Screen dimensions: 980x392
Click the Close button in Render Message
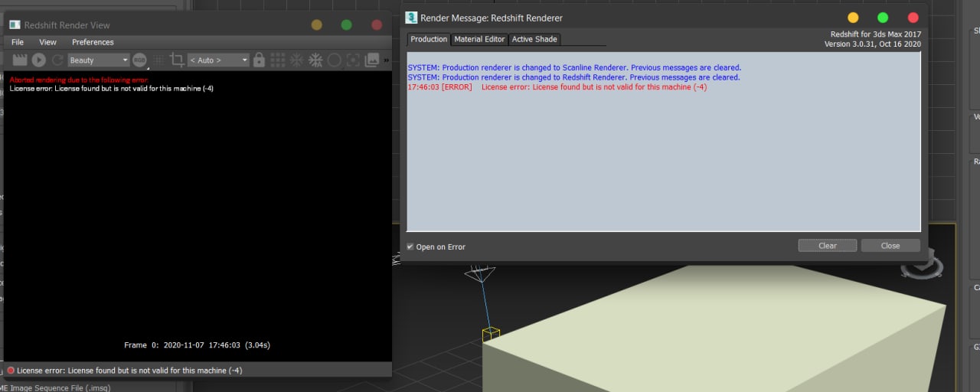[890, 246]
